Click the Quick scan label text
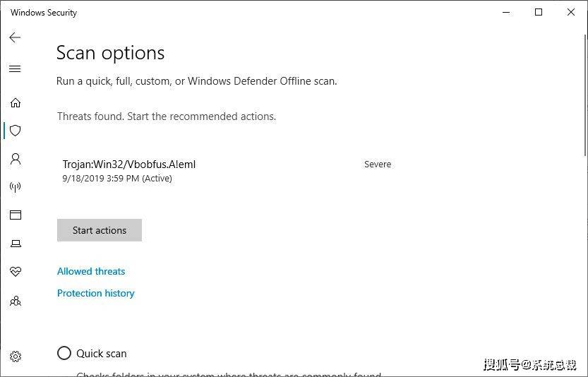The height and width of the screenshot is (377, 588). (102, 354)
